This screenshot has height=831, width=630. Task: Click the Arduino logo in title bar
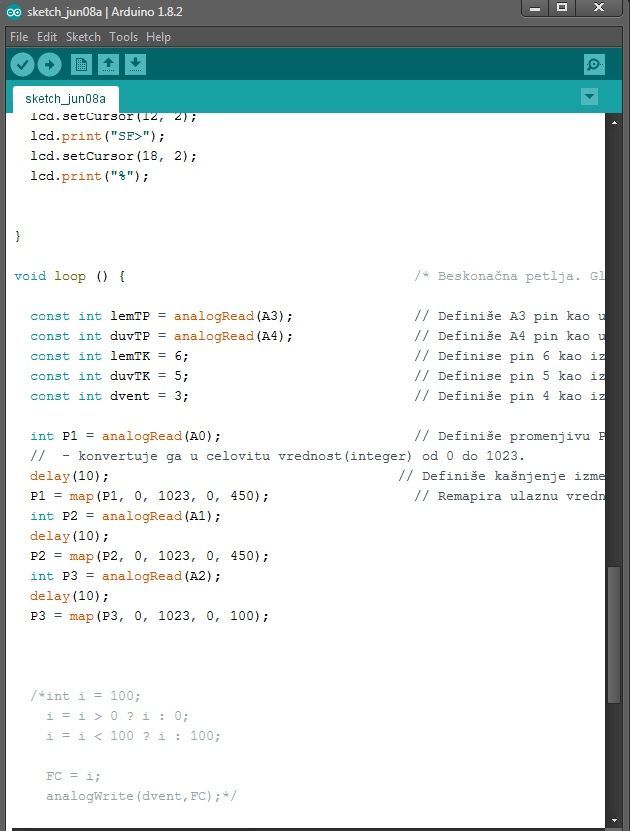pos(13,12)
